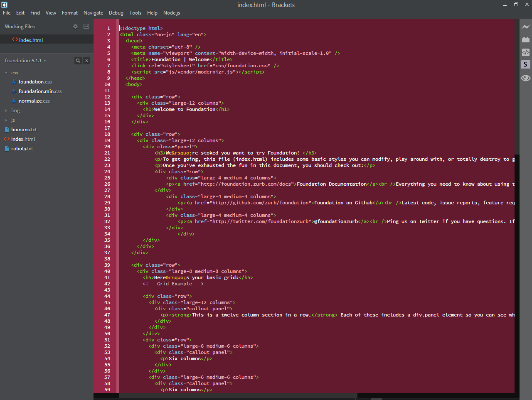Image resolution: width=532 pixels, height=400 pixels.
Task: Open Working Files gear settings
Action: 75,26
